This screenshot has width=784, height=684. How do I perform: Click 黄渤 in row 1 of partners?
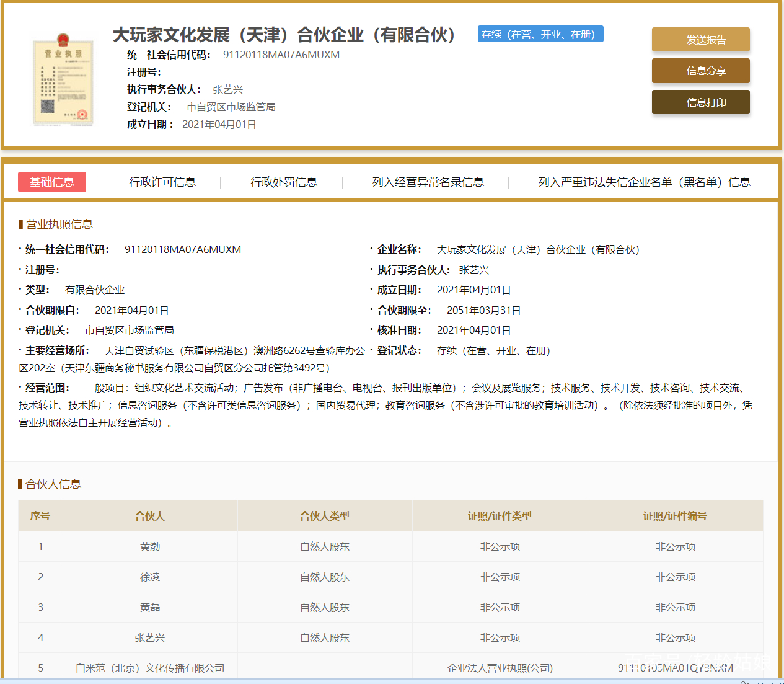[149, 546]
